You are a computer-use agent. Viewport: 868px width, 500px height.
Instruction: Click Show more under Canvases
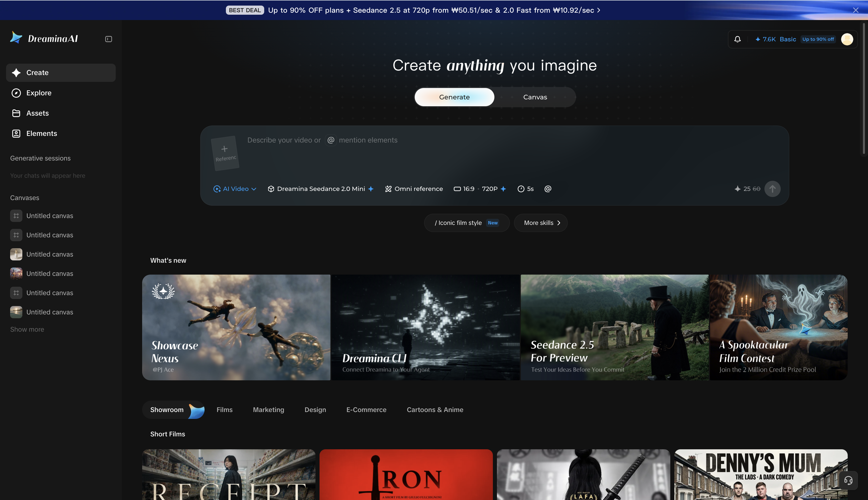click(27, 329)
